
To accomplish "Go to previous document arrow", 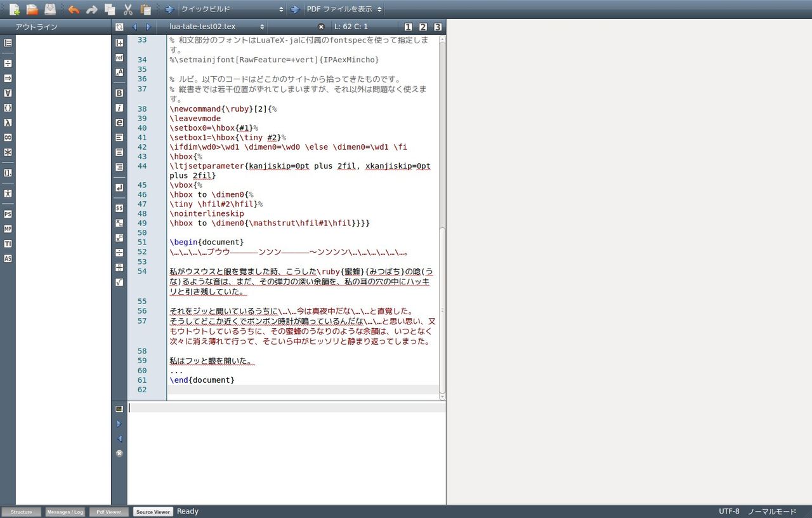I will [134, 27].
